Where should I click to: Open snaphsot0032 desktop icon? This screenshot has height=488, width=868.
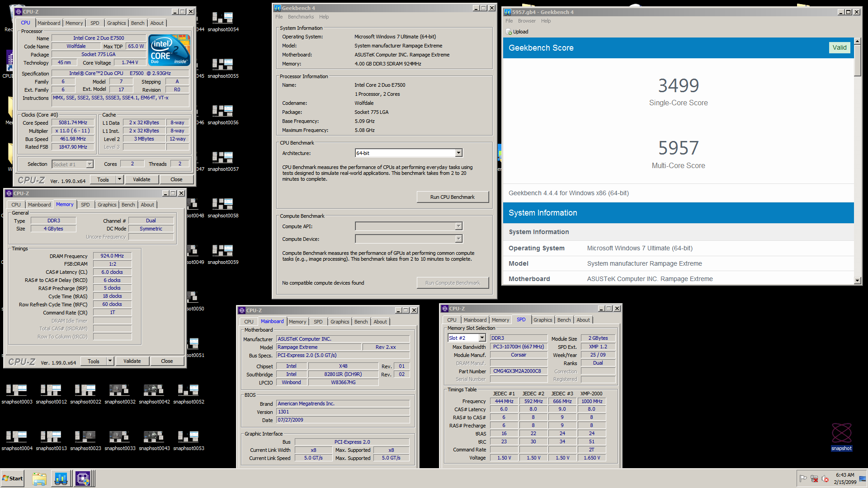(x=120, y=394)
